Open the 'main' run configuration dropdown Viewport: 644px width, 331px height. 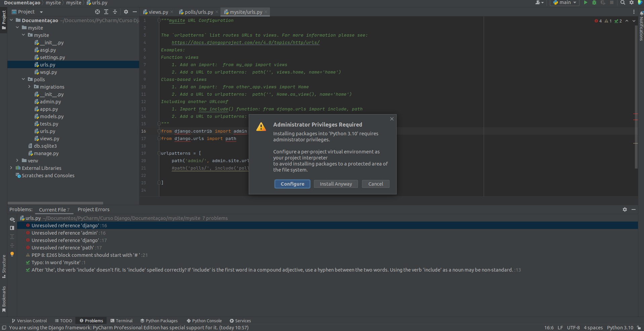565,3
